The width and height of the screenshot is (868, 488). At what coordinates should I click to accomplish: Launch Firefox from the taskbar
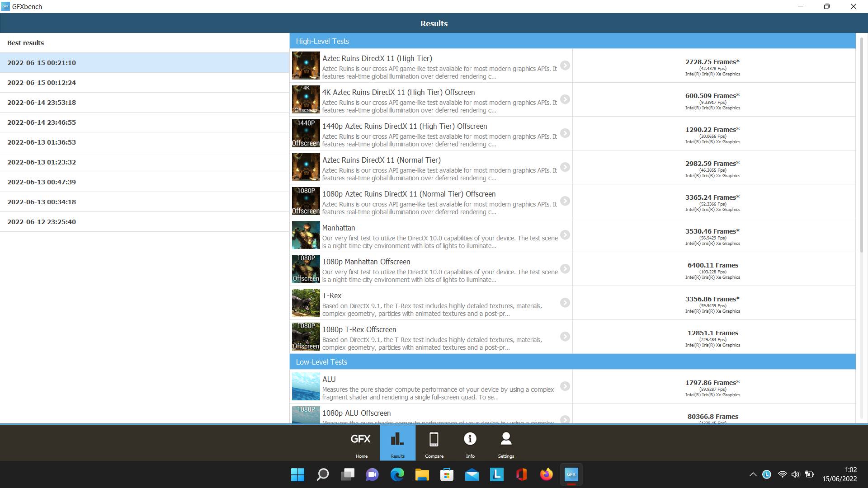546,474
